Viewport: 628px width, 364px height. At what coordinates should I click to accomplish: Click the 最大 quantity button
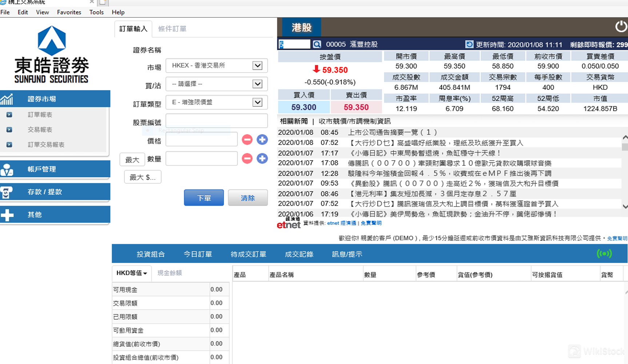132,160
